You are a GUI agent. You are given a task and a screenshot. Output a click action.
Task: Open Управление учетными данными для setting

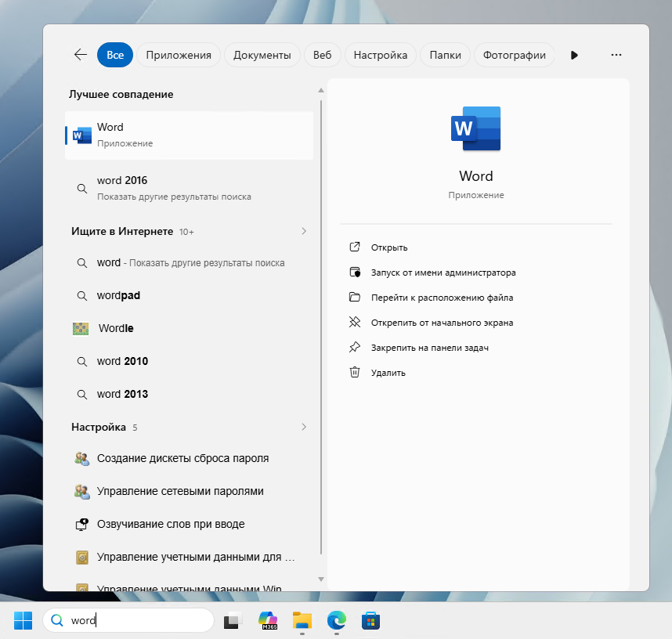[189, 557]
